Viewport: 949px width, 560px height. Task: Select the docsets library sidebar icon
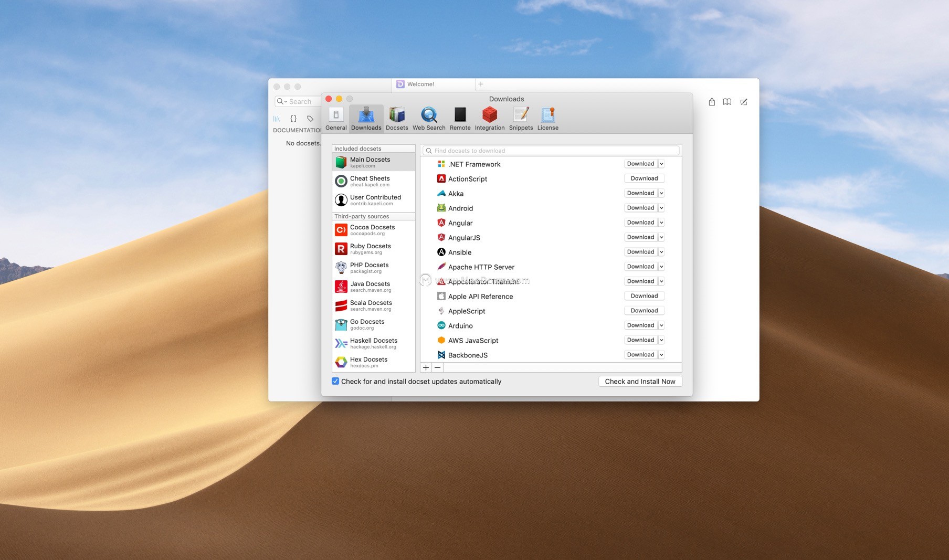[x=277, y=119]
